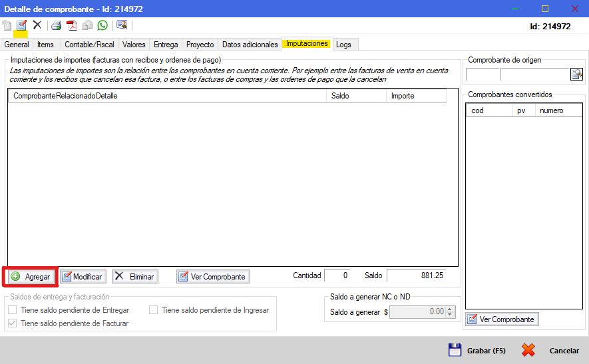Export to PDF using toolbar icon
Viewport: 589px width, 364px height.
click(x=72, y=25)
